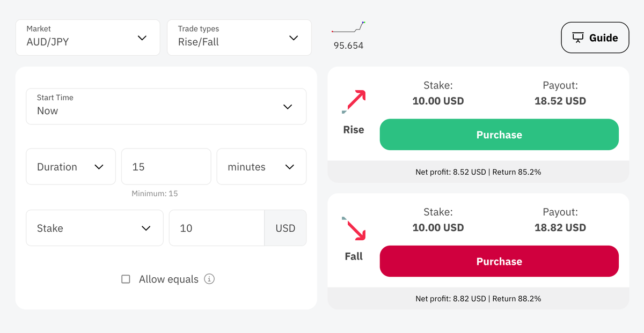The image size is (644, 333).
Task: Click the Fall arrow icon
Action: tap(354, 228)
